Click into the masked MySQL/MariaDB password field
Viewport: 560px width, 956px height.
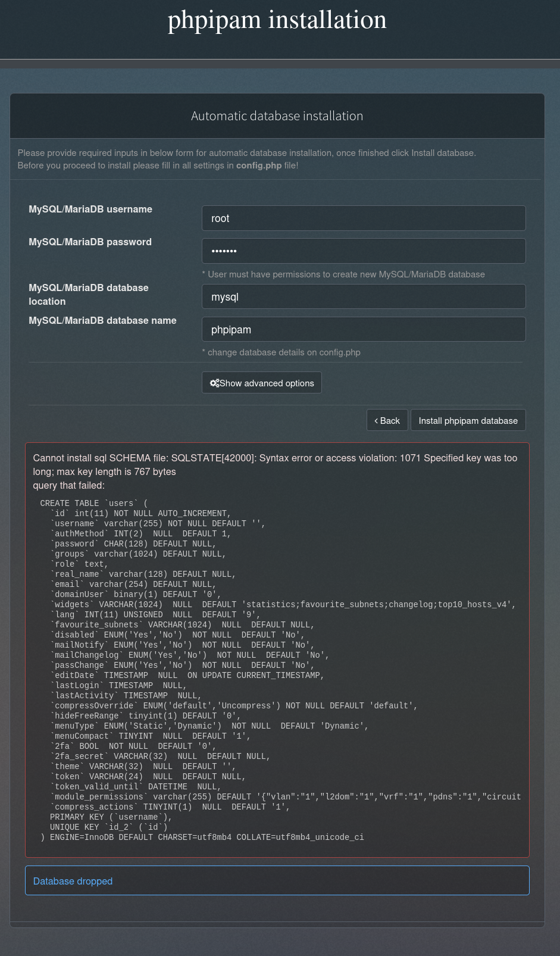point(364,251)
